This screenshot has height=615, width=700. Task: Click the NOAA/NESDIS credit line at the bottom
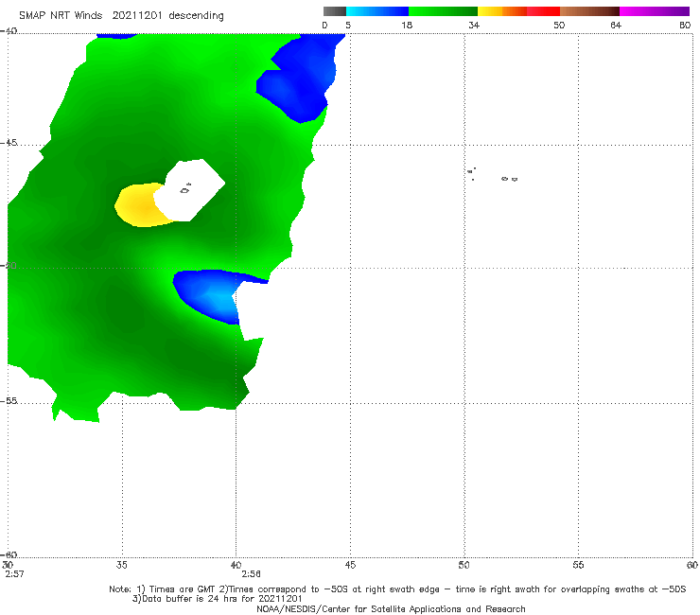coord(391,609)
